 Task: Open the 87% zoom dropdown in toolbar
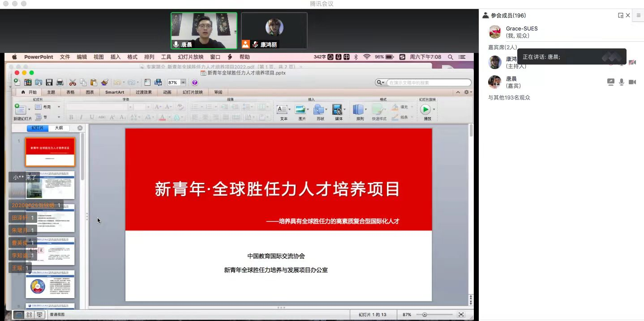point(183,82)
